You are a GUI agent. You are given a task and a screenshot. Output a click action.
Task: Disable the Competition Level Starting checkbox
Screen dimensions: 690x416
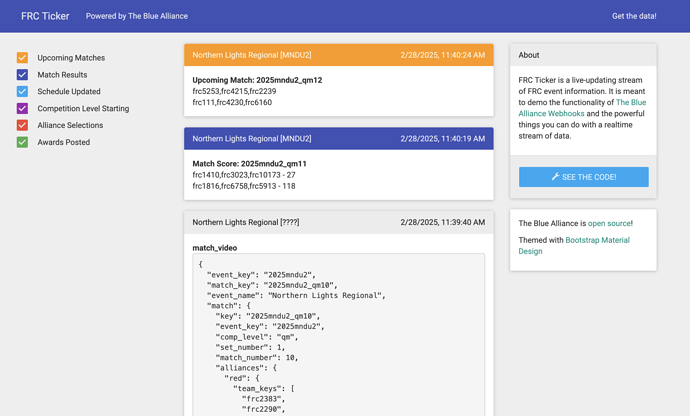pyautogui.click(x=22, y=108)
